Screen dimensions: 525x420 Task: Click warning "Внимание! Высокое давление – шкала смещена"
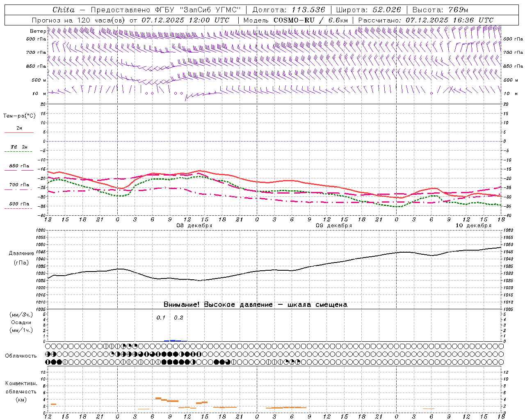point(255,305)
